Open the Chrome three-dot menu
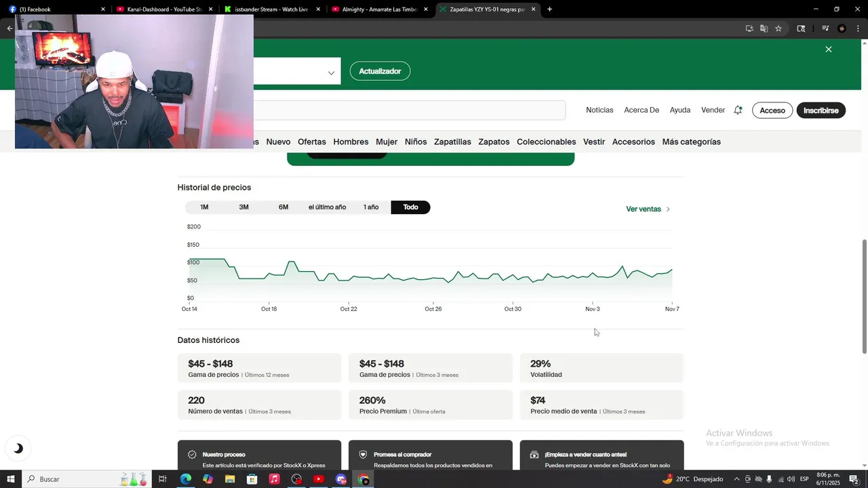Viewport: 868px width, 488px height. [x=858, y=28]
